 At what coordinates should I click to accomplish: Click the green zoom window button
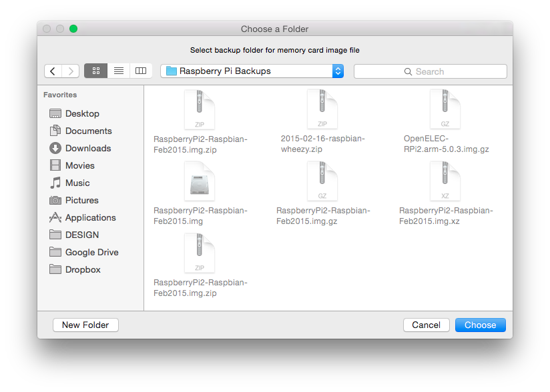pyautogui.click(x=73, y=29)
